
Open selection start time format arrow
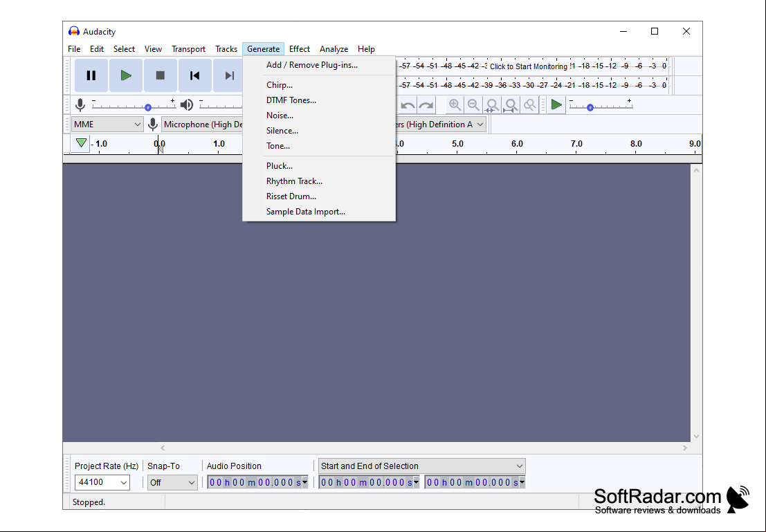[x=417, y=483]
